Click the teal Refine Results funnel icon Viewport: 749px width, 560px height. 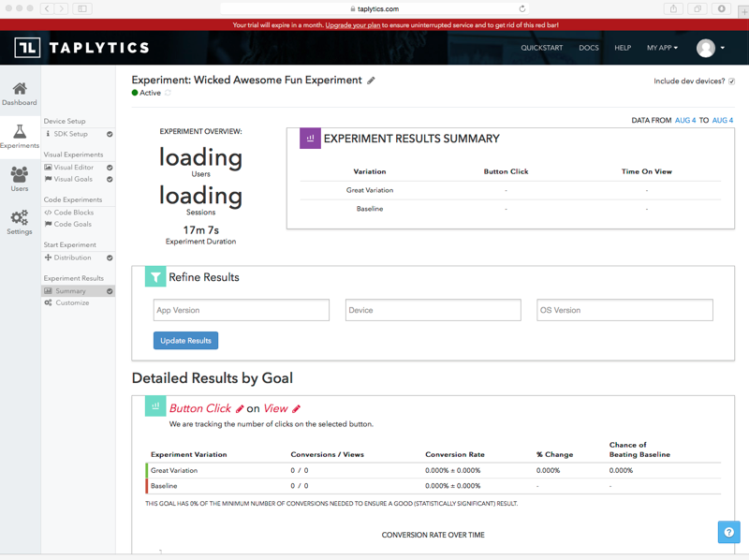tap(155, 276)
